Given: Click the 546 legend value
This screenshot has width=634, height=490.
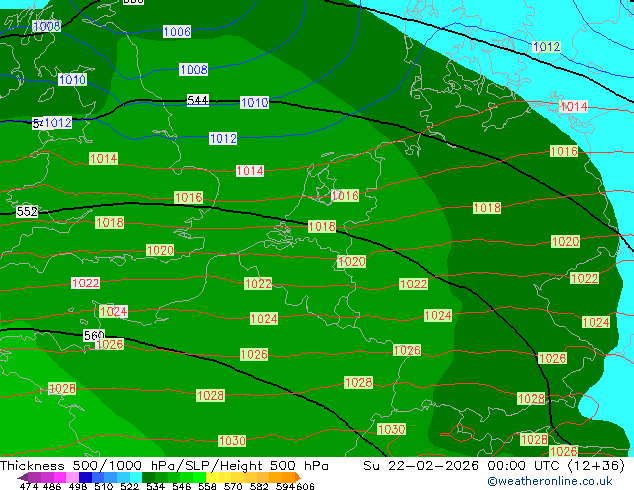Looking at the screenshot, I should point(182,486).
